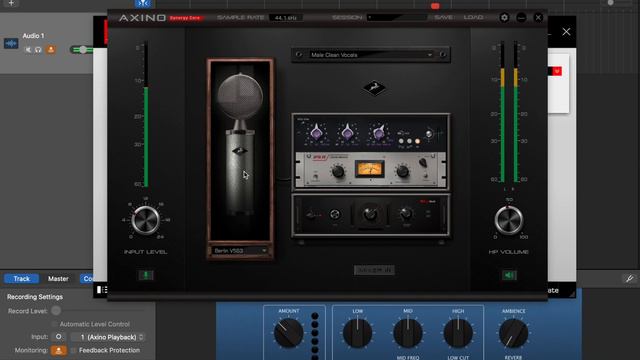Screen dimensions: 640x360
Task: Click the LOW EQ knob on blue panel
Action: coord(358,333)
